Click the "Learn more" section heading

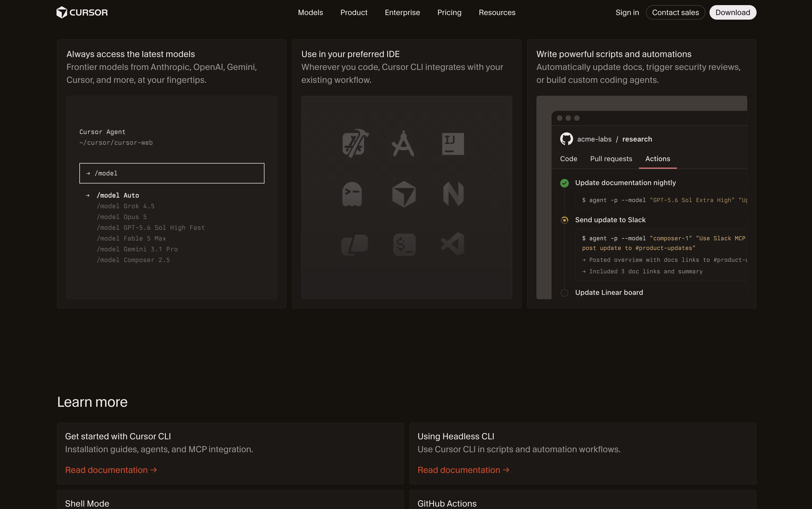[92, 402]
